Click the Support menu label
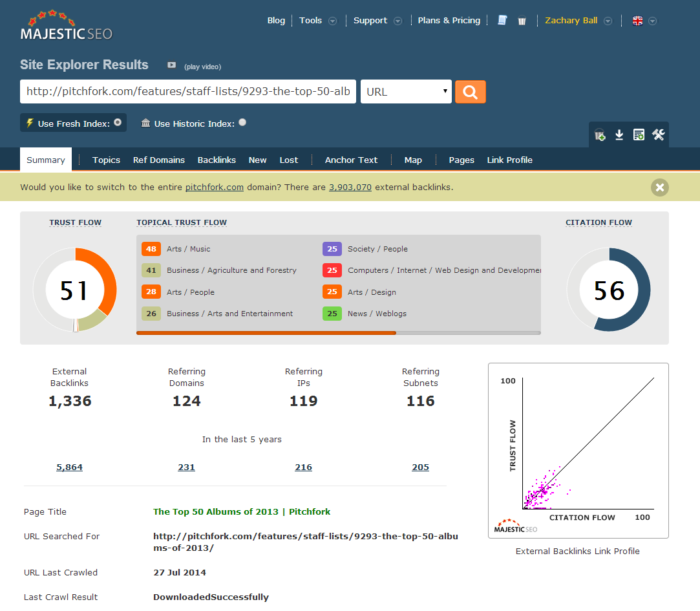This screenshot has width=700, height=611. coord(370,21)
